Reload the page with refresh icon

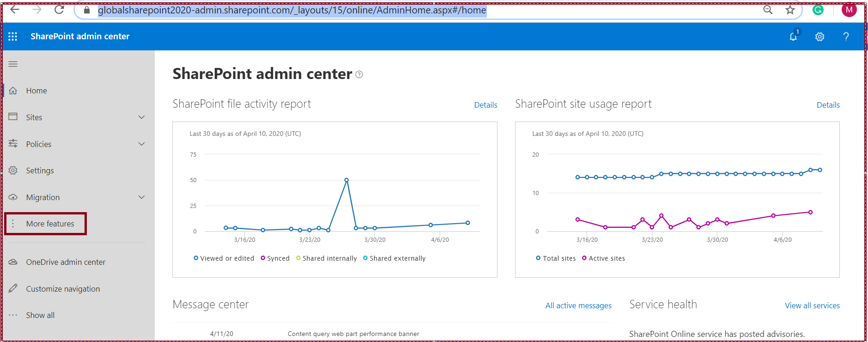click(x=59, y=10)
